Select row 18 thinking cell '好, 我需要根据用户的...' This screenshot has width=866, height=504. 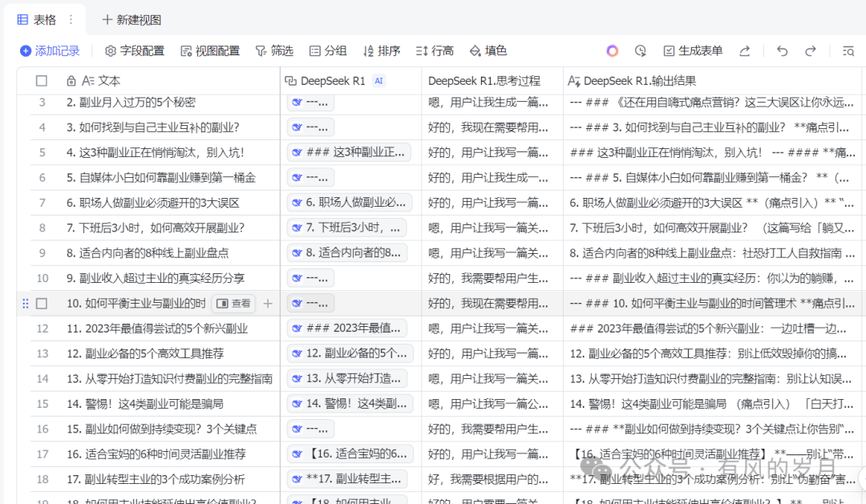[x=492, y=479]
